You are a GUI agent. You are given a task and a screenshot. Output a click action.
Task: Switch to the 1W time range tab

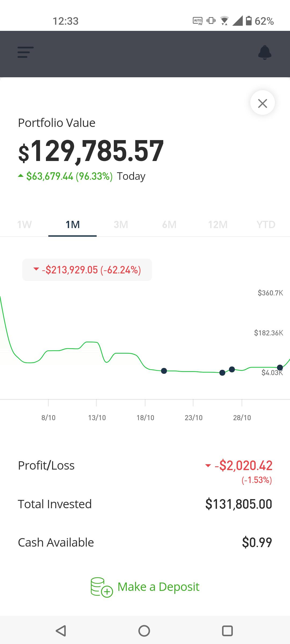click(24, 224)
